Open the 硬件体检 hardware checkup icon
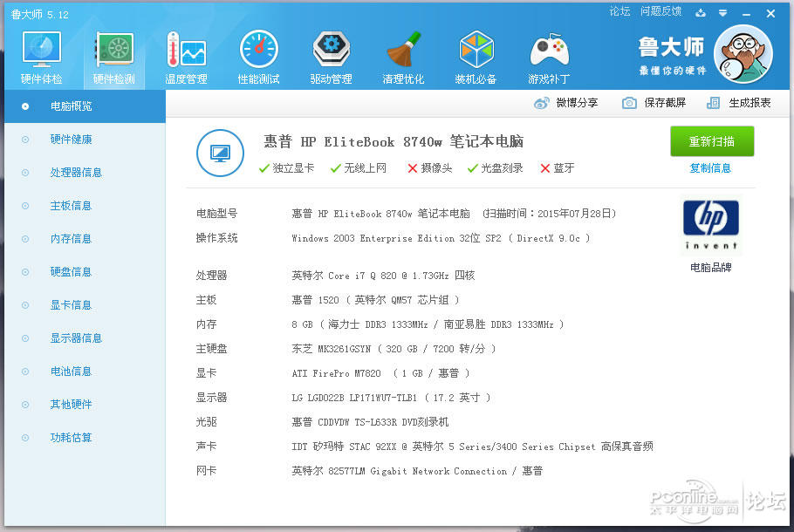This screenshot has width=794, height=532. (42, 57)
